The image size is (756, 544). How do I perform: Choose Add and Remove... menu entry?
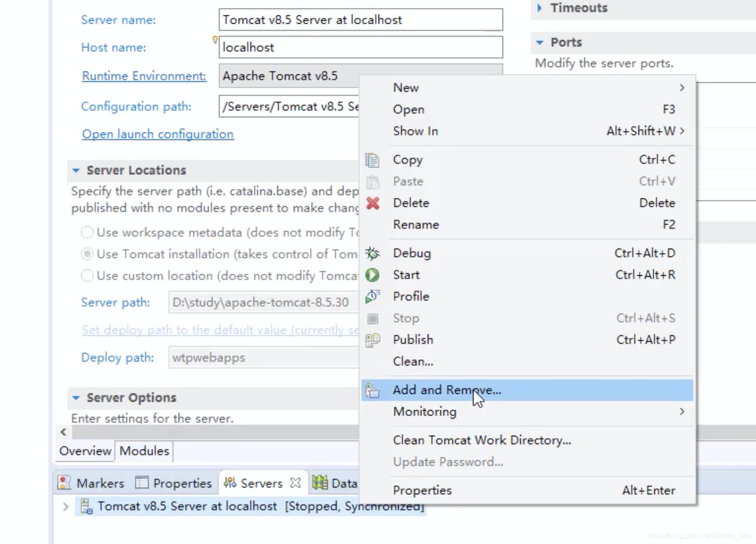click(x=527, y=390)
